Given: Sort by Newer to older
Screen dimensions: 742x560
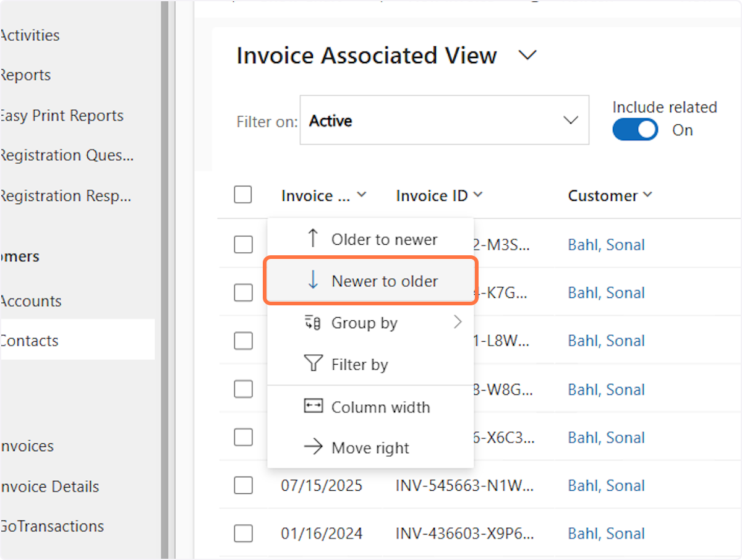Looking at the screenshot, I should (x=370, y=281).
